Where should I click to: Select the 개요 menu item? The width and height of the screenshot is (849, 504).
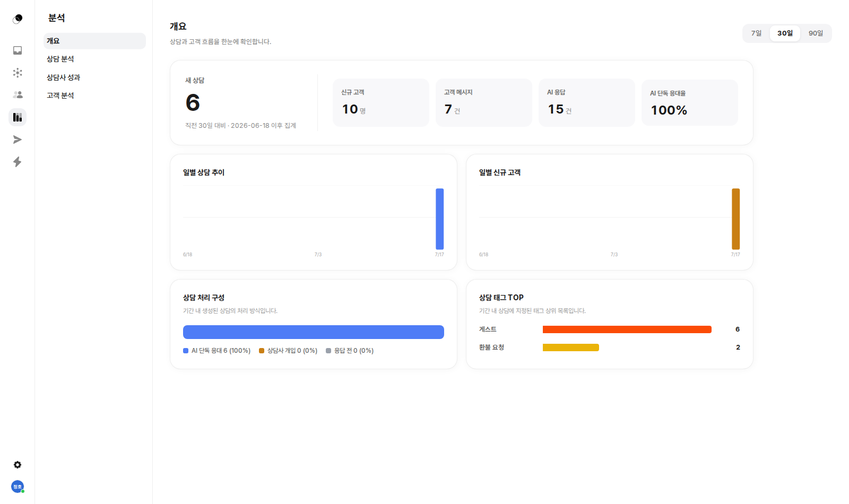94,41
